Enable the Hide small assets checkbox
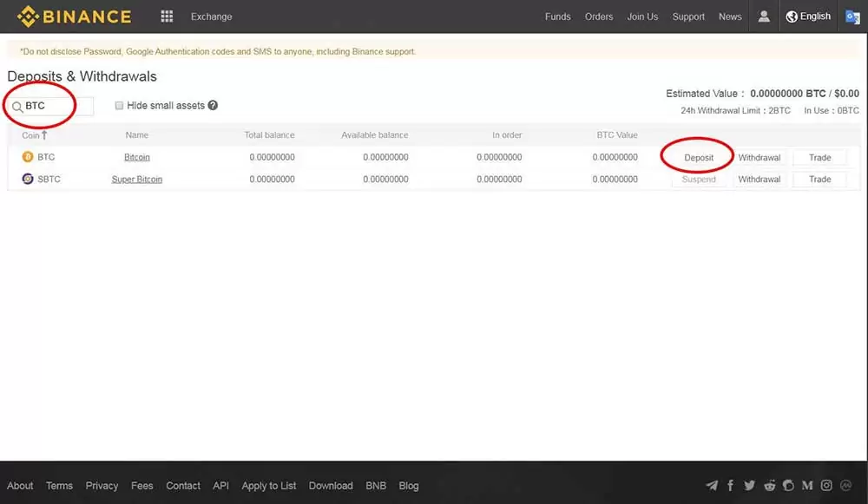Viewport: 868px width, 504px height. click(119, 106)
